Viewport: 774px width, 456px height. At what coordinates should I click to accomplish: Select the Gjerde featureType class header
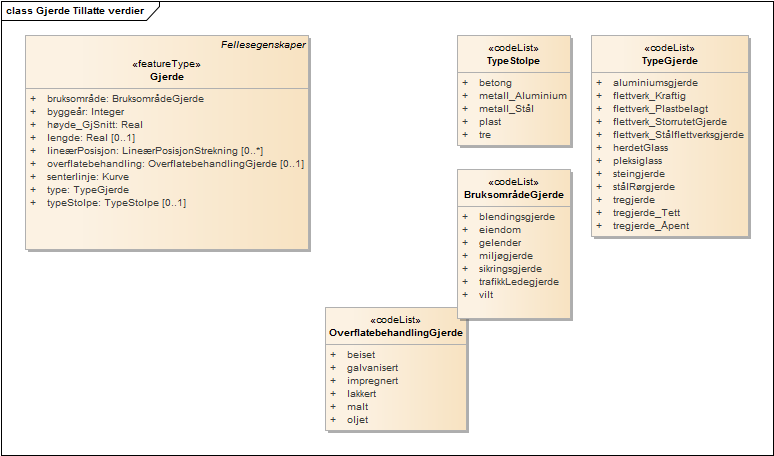(x=167, y=76)
